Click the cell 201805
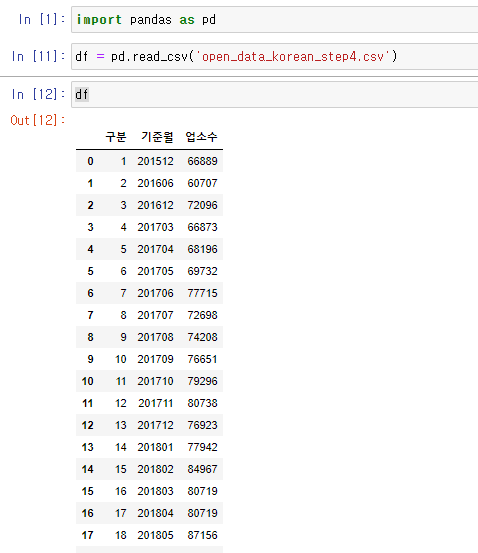478x553 pixels. 156,535
